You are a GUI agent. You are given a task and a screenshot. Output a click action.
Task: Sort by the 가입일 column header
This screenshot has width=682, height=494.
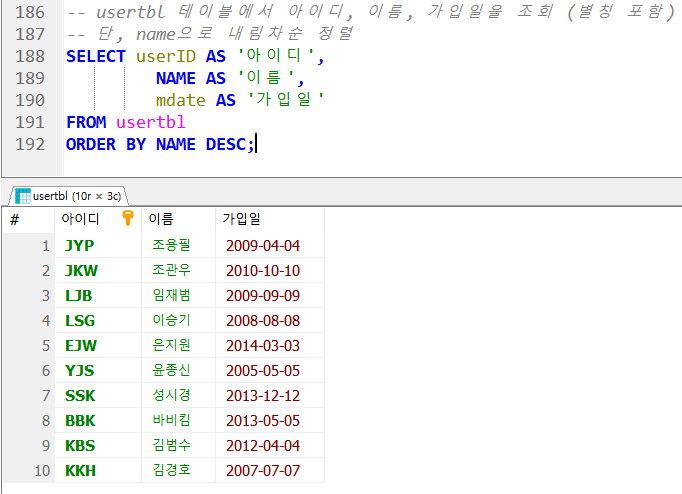tap(270, 219)
